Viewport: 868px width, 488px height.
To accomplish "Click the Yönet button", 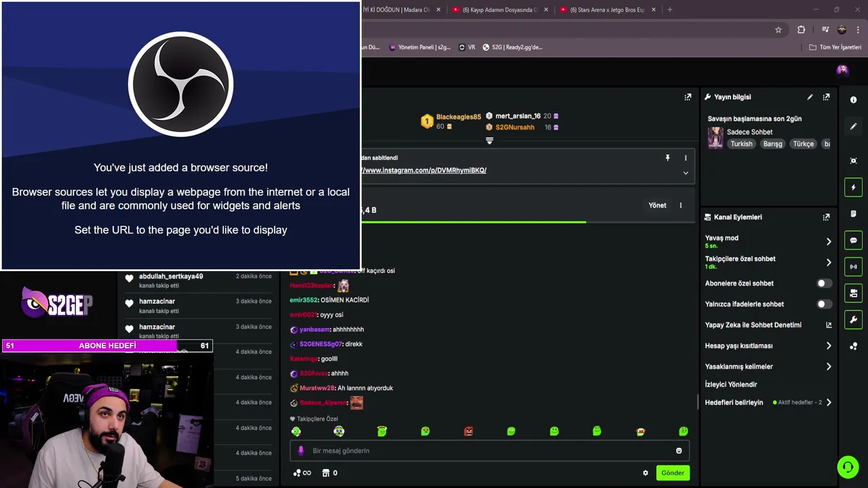I will point(657,205).
